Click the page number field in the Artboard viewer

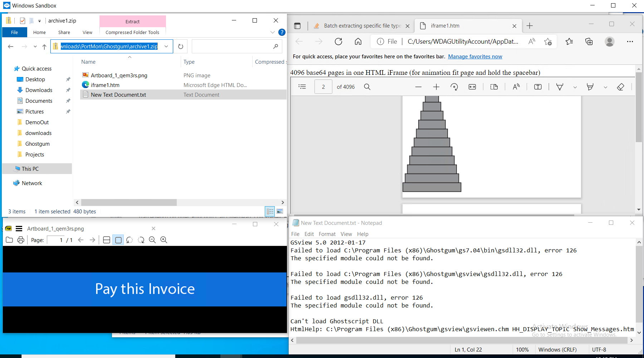click(56, 240)
